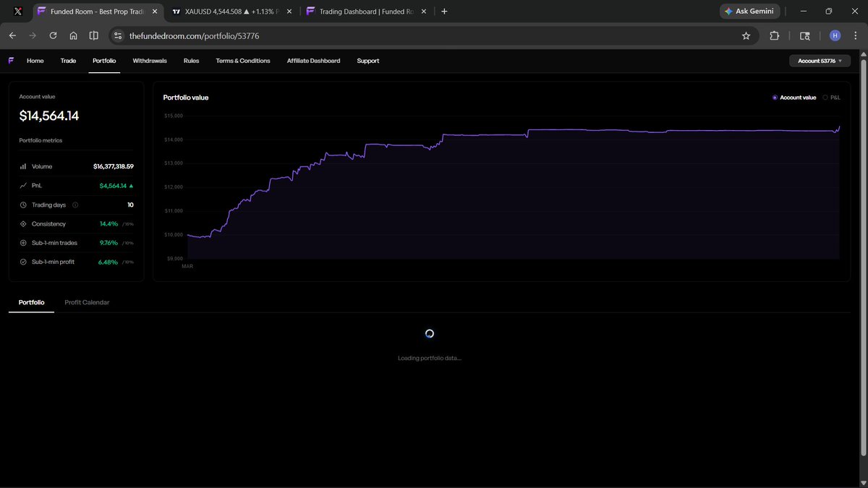
Task: Open the Profit Calendar tab
Action: [x=87, y=302]
